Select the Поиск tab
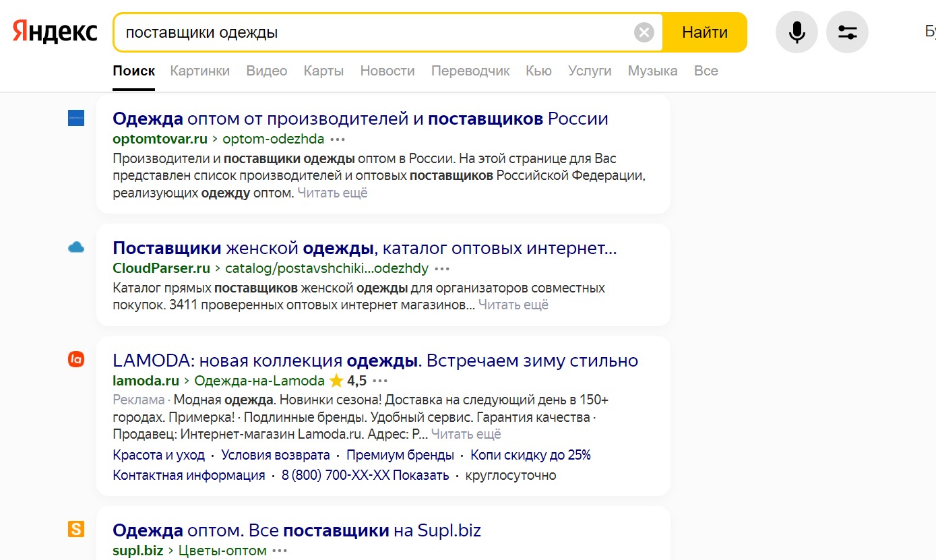Screen dimensions: 936x560 click(134, 71)
